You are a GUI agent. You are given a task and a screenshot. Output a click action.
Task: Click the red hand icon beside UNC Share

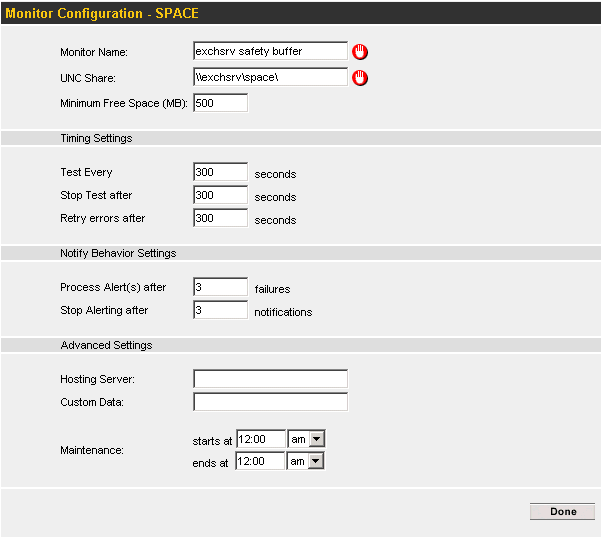click(360, 78)
